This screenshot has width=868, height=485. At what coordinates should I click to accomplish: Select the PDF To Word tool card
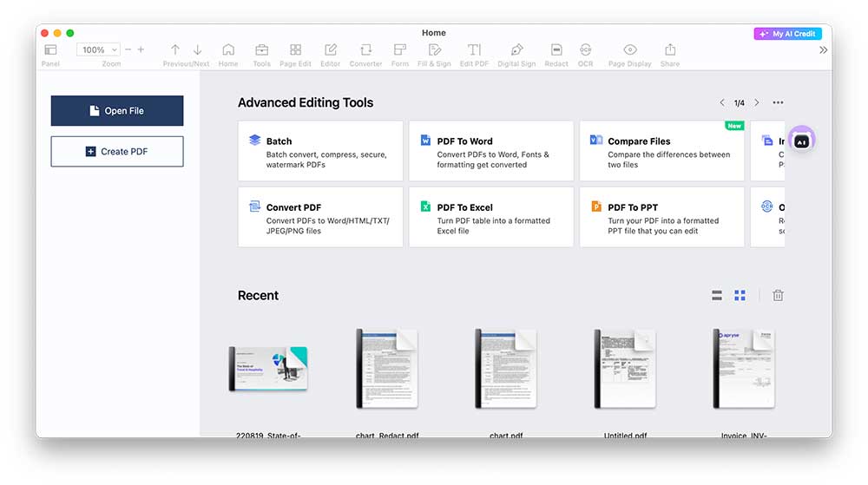[490, 151]
